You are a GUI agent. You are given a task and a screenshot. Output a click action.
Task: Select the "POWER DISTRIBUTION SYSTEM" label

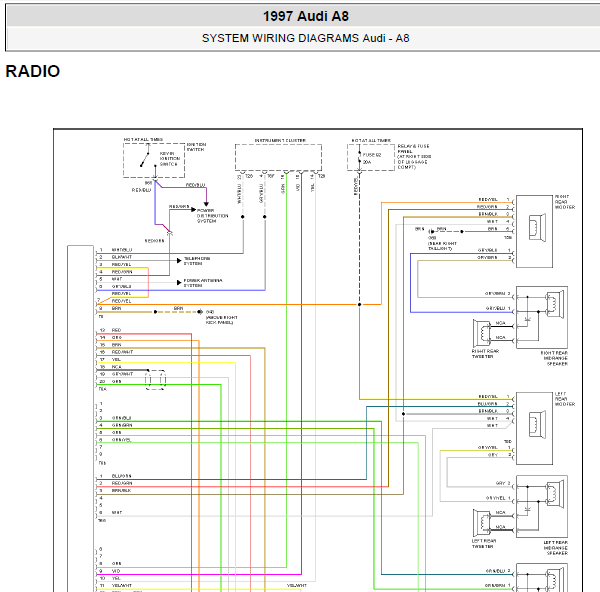pyautogui.click(x=212, y=216)
